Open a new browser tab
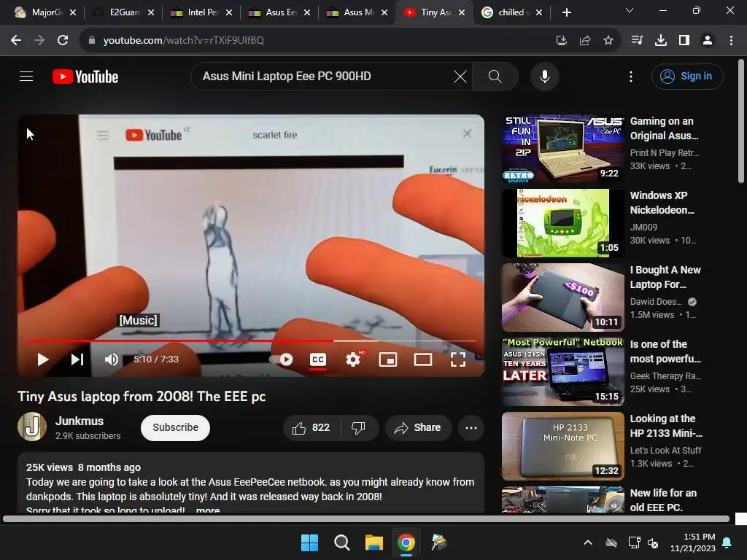This screenshot has width=747, height=560. tap(566, 12)
